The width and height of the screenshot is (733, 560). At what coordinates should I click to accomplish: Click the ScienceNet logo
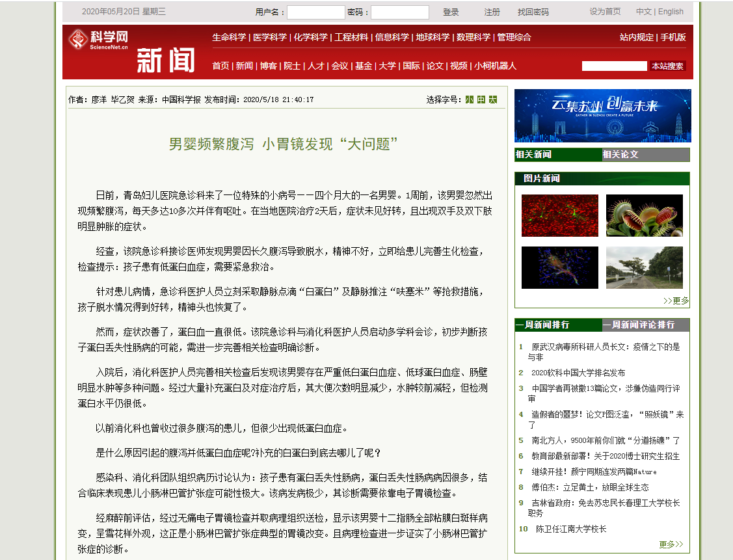[99, 40]
